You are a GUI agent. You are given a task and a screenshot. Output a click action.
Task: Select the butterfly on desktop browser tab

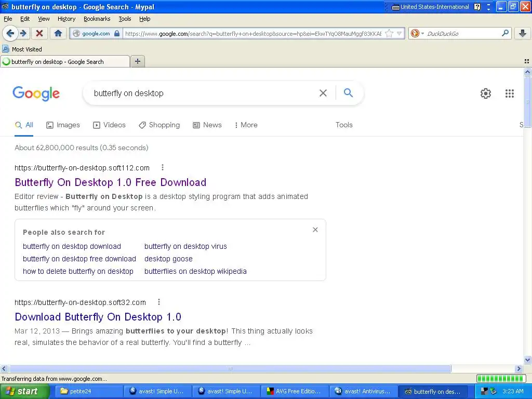65,62
